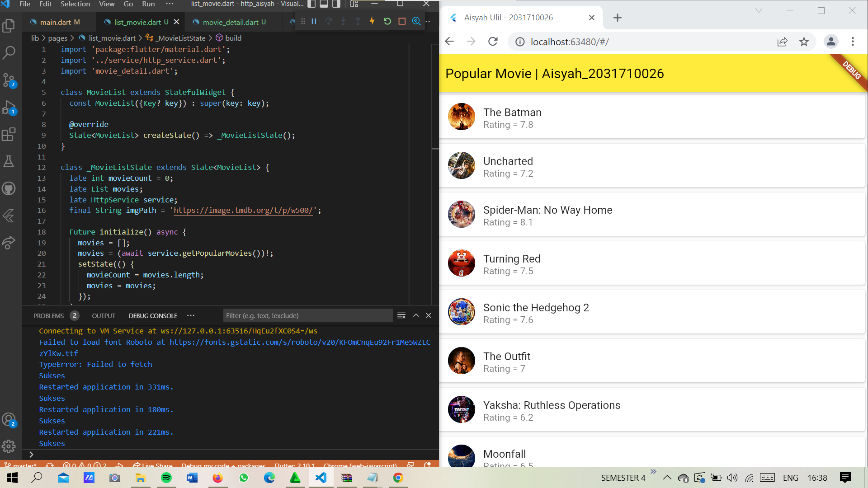This screenshot has height=488, width=868.
Task: Show hidden icons in the system tray
Action: [666, 477]
